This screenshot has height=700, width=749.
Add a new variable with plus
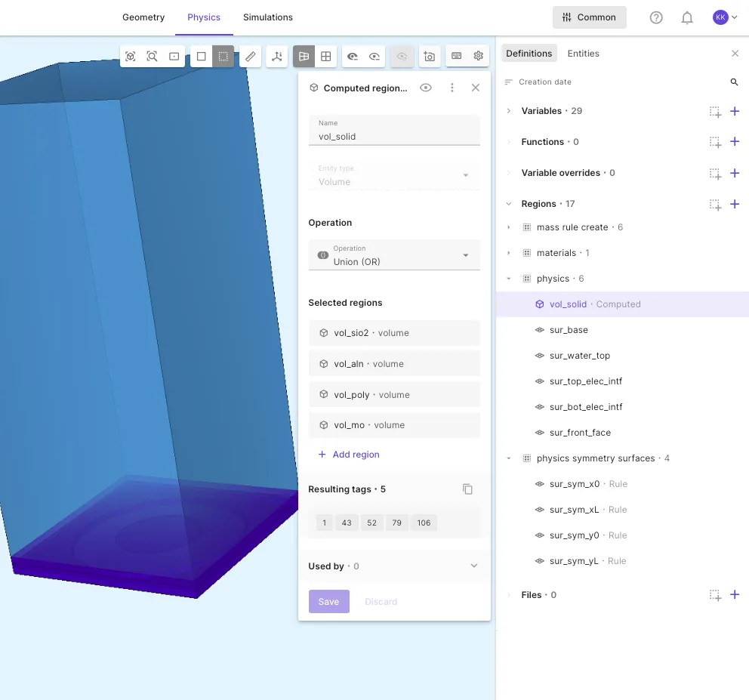735,111
